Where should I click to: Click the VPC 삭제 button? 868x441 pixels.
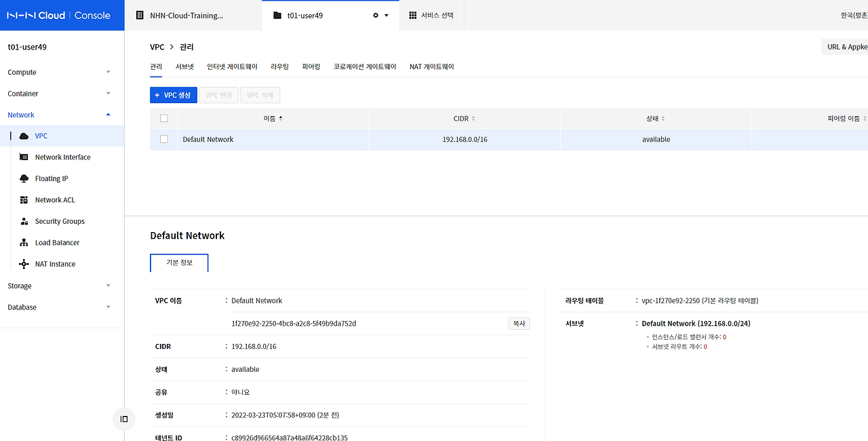(x=260, y=95)
